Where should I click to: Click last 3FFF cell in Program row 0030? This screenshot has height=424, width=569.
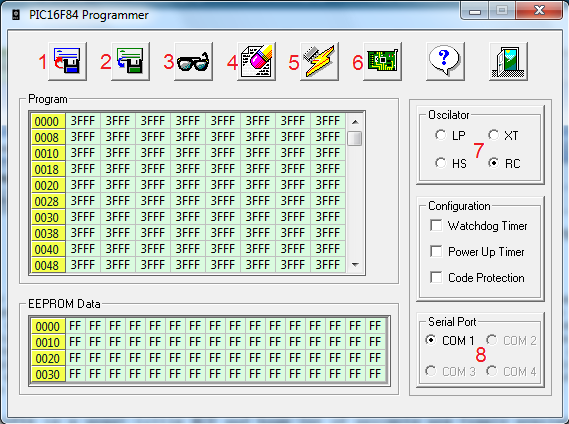[328, 217]
